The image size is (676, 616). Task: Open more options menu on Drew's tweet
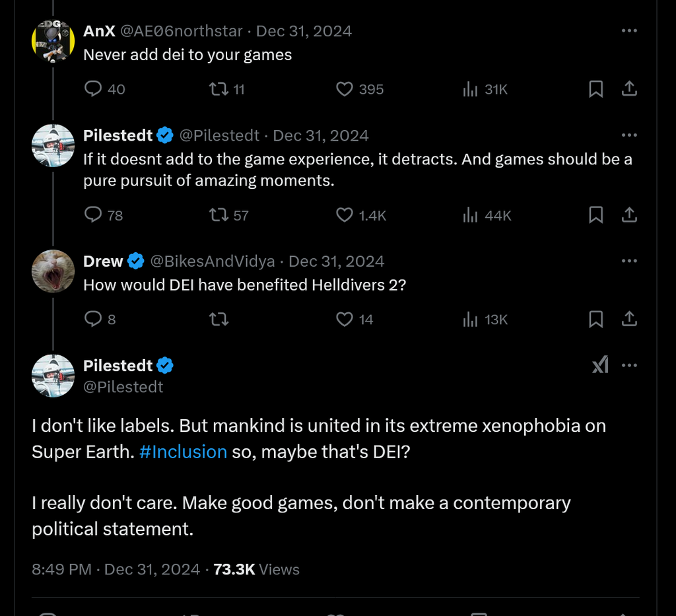click(630, 261)
